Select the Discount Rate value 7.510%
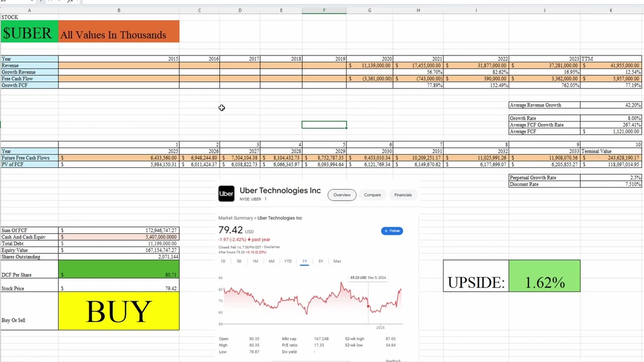Viewport: 644px width, 362px height. tap(611, 184)
